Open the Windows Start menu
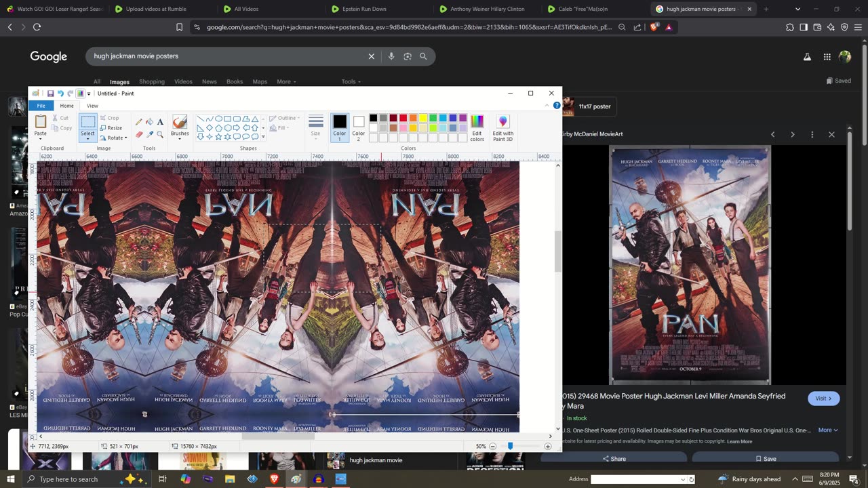The width and height of the screenshot is (868, 488). pyautogui.click(x=10, y=479)
